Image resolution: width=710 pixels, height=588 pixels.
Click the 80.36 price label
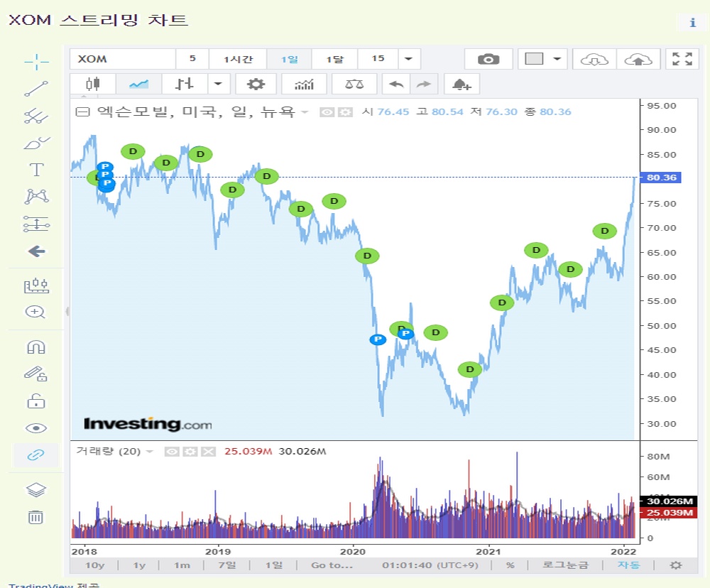[x=661, y=178]
